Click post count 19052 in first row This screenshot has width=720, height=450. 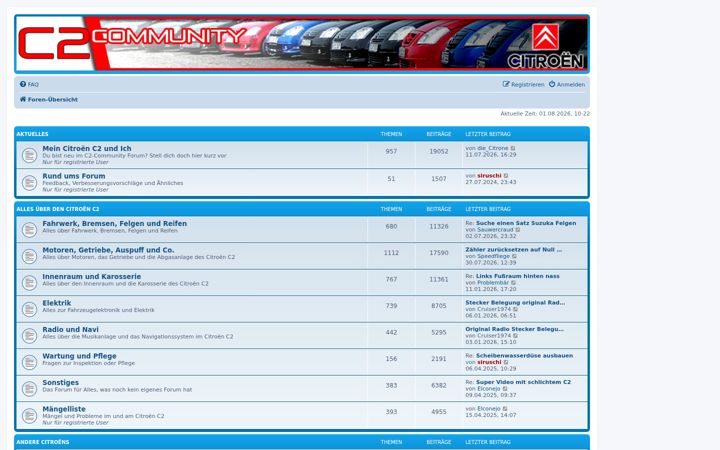439,152
